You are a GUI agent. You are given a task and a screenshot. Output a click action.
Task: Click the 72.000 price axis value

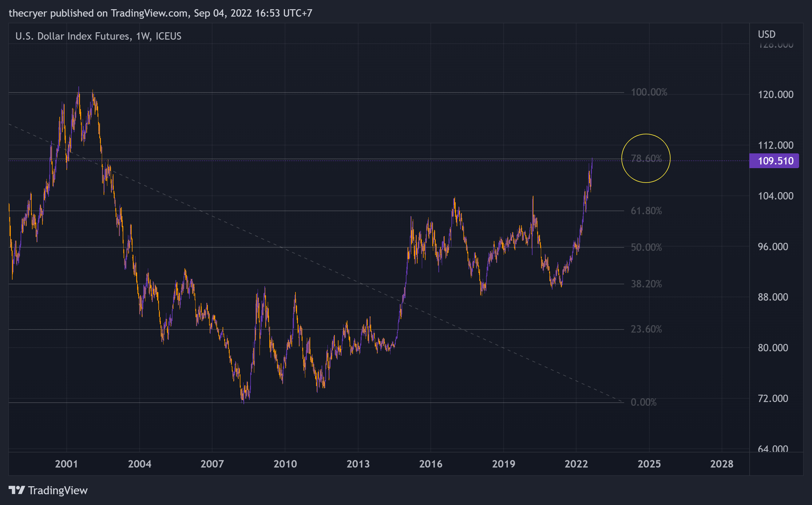[x=773, y=398]
